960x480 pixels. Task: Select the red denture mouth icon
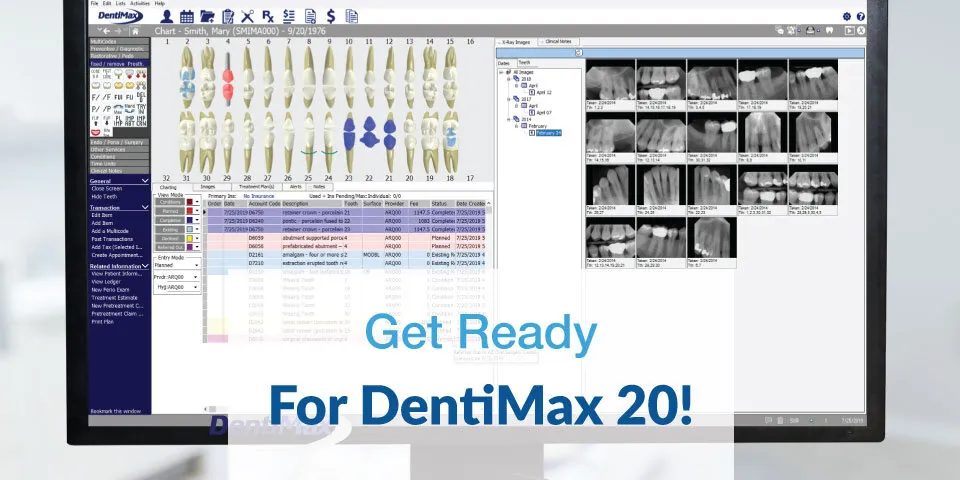[x=96, y=132]
